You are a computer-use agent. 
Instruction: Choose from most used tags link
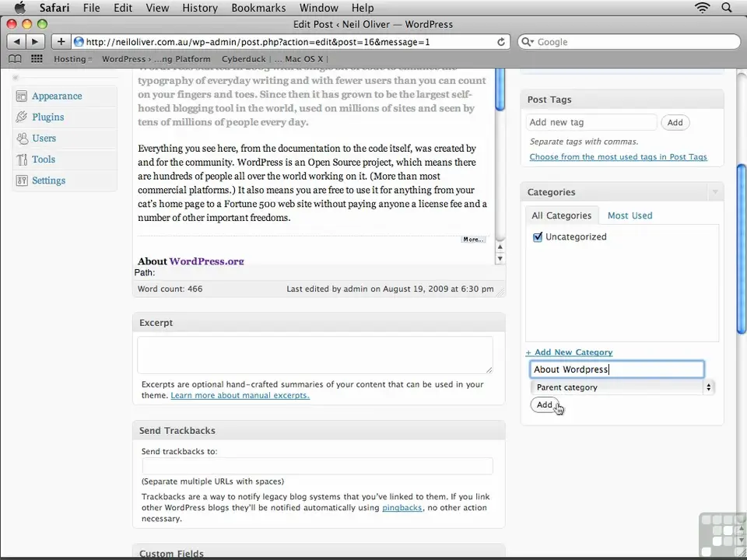[619, 156]
